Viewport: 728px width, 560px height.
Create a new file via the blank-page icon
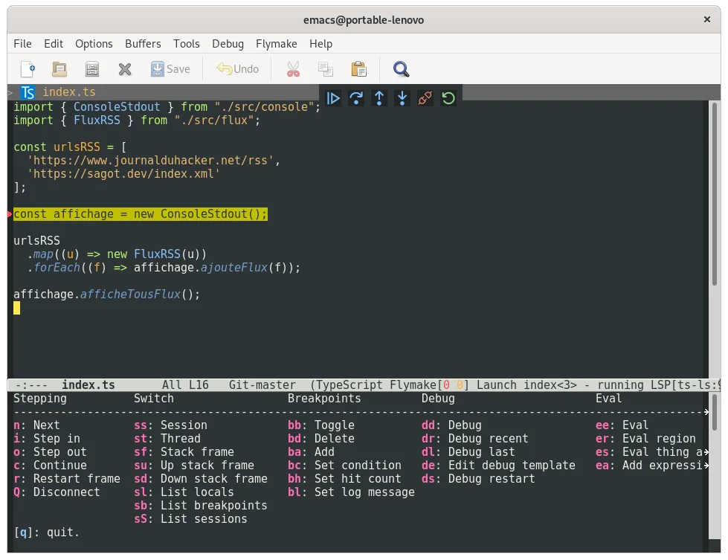coord(28,68)
